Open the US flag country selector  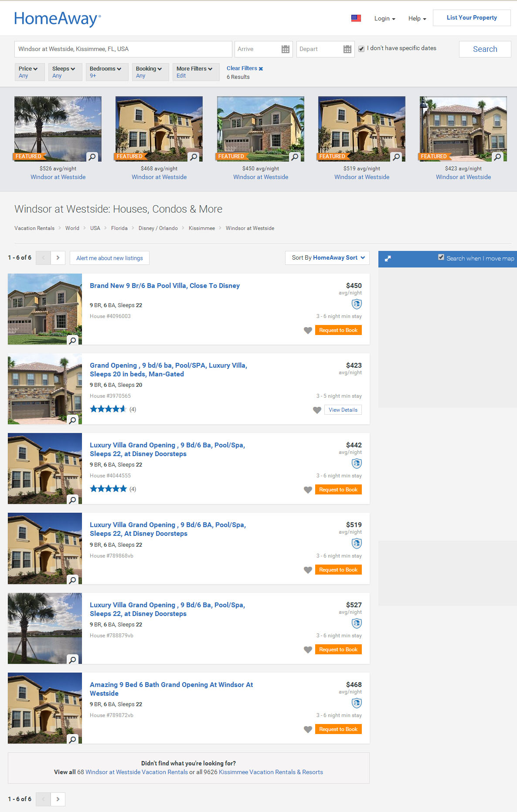pyautogui.click(x=356, y=18)
